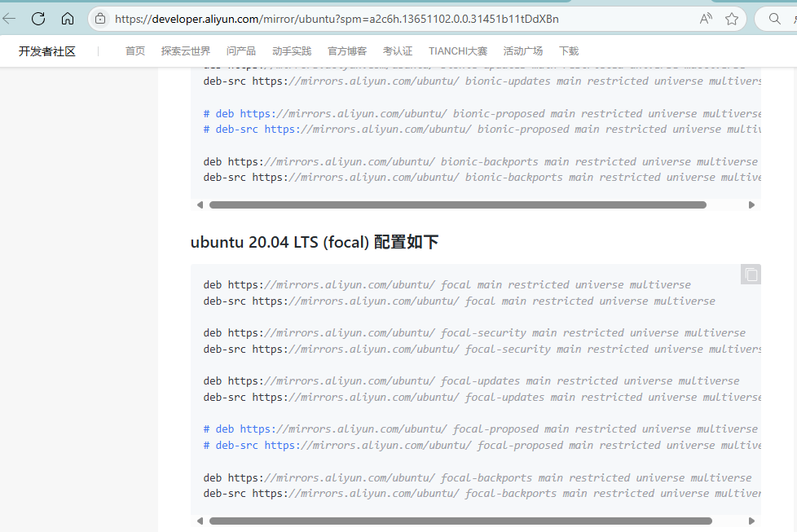The width and height of the screenshot is (797, 532).
Task: Click heading ubuntu 20.04 LTS (focal) 配置如下
Action: click(314, 242)
